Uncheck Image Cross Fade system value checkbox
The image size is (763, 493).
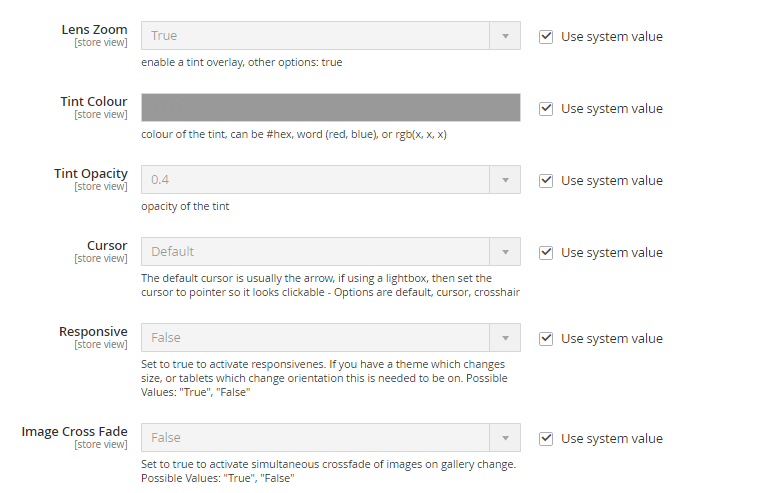pos(546,438)
